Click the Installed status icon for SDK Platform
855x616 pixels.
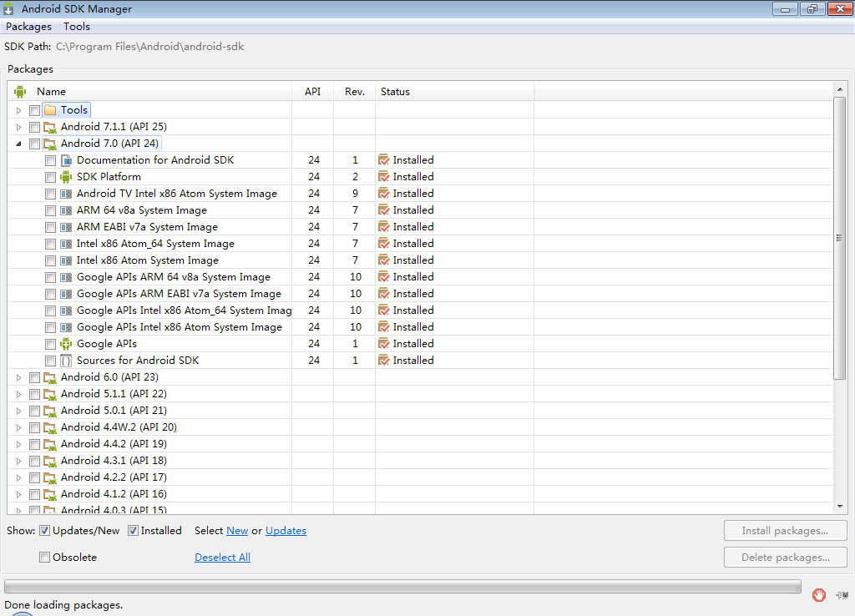tap(384, 177)
